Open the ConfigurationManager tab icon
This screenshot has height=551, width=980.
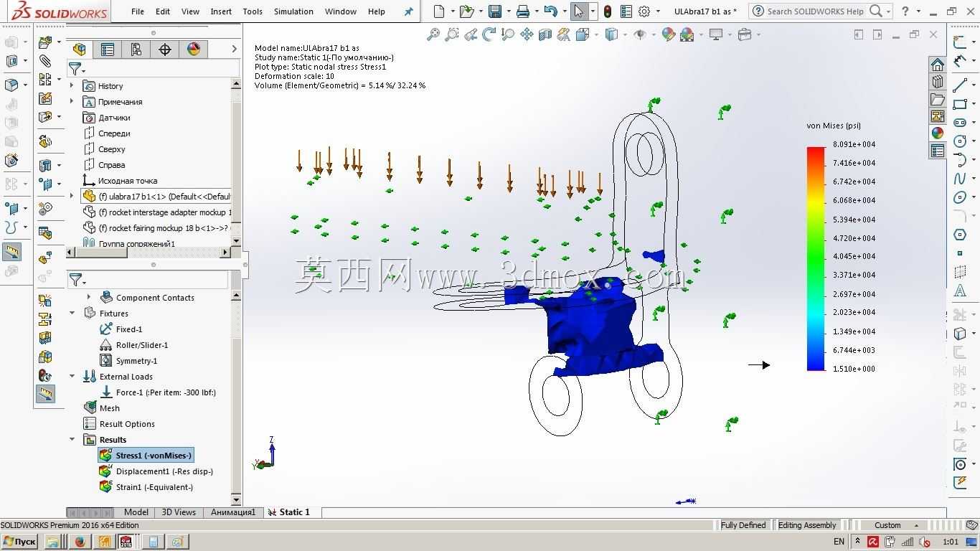[x=136, y=49]
